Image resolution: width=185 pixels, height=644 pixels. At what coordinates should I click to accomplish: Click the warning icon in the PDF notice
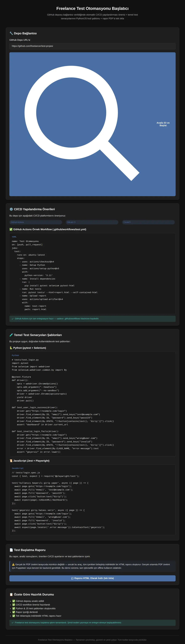point(13,565)
